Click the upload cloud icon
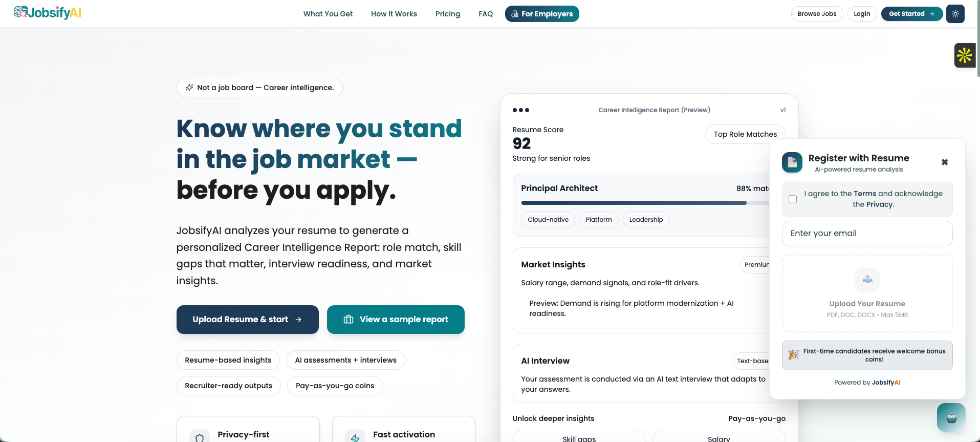 pos(867,280)
